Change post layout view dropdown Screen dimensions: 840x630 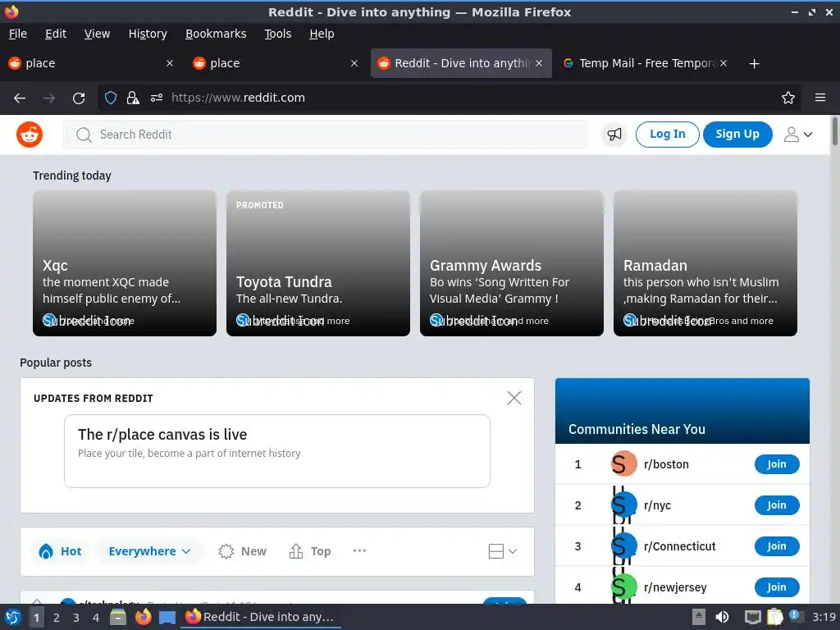[503, 551]
